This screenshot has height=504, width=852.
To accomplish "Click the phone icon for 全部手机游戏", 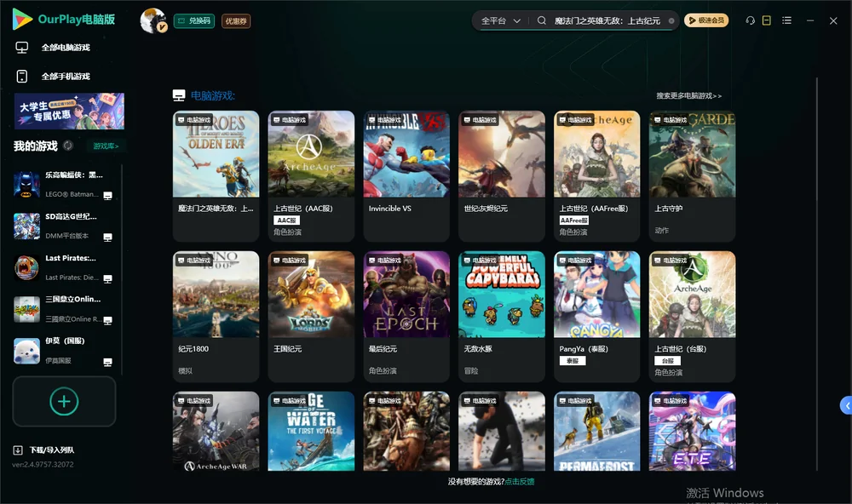I will point(22,77).
